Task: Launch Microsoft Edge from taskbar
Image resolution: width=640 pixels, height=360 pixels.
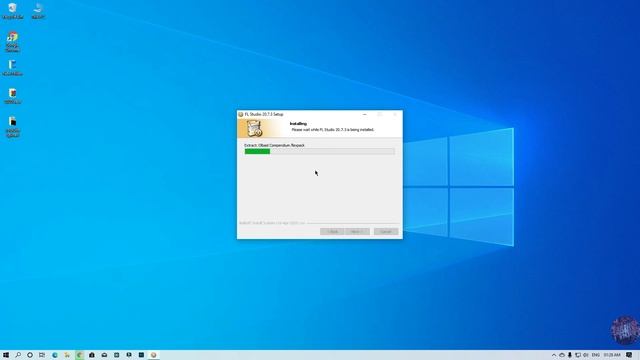Action: pyautogui.click(x=54, y=355)
